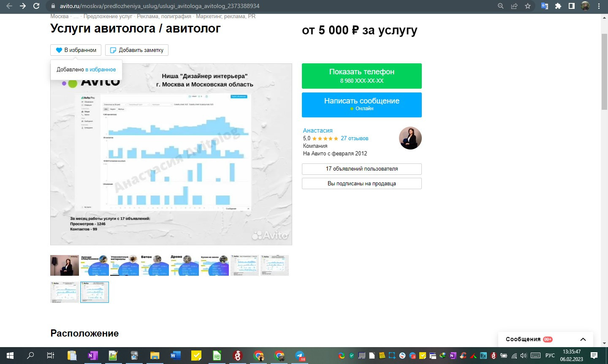
Task: Open the 'Сообщения' messages widget
Action: 546,340
